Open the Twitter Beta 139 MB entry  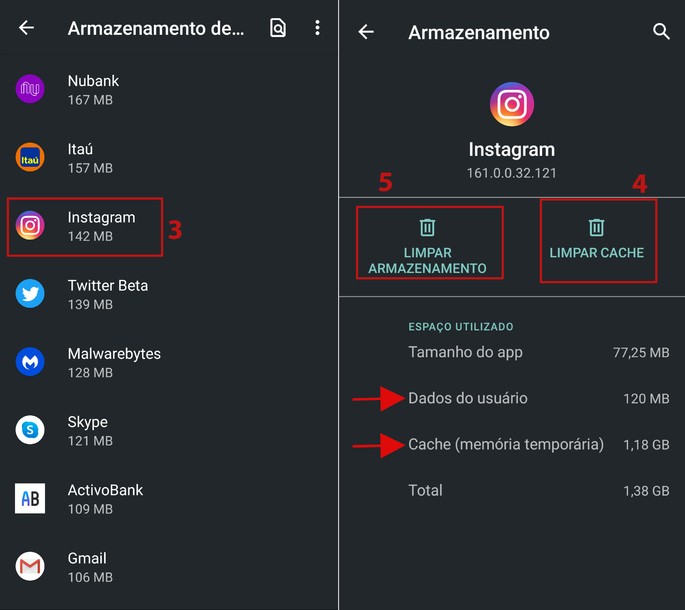pyautogui.click(x=169, y=294)
